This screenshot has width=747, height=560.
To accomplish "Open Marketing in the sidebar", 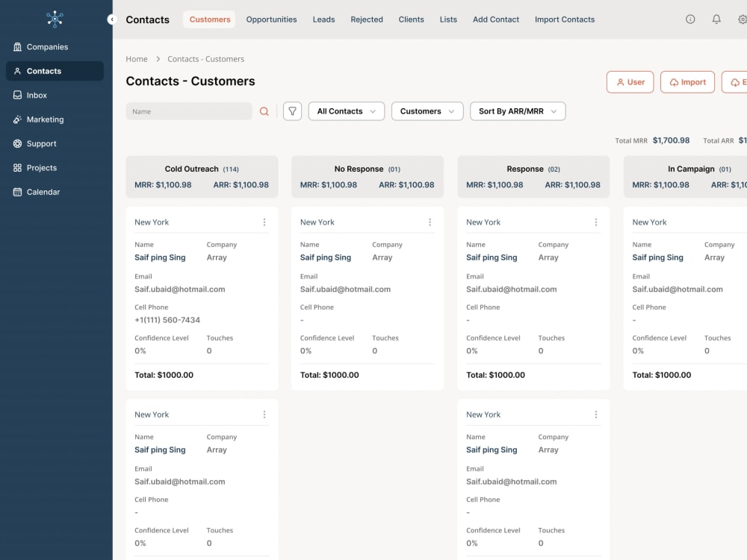I will pos(55,119).
